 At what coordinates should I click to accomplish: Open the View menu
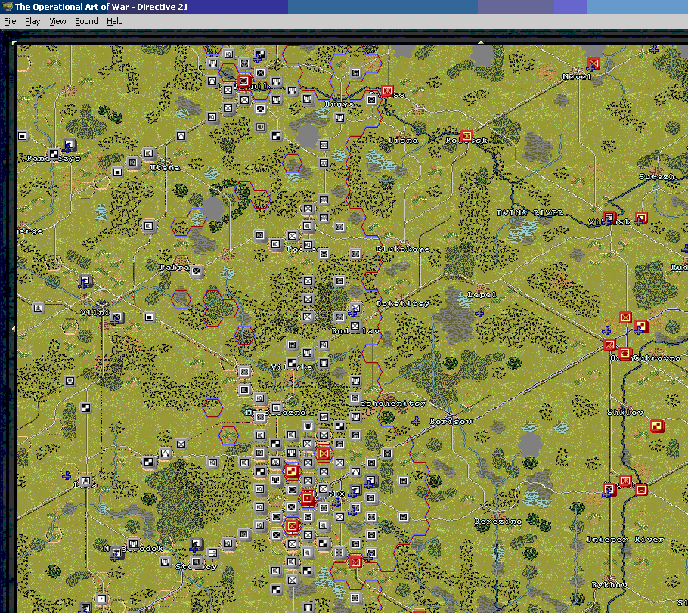[x=57, y=21]
